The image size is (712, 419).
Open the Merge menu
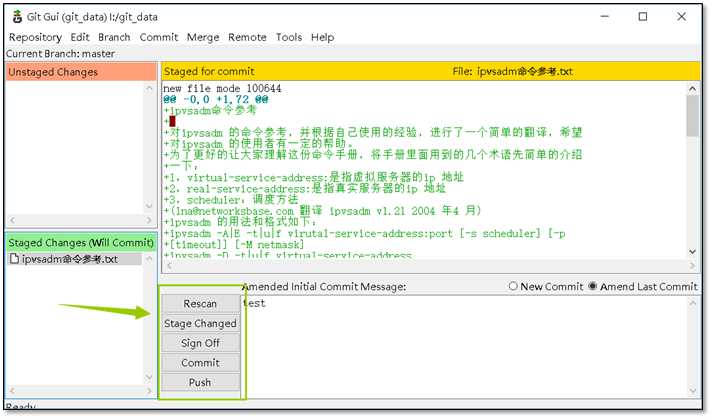point(203,37)
